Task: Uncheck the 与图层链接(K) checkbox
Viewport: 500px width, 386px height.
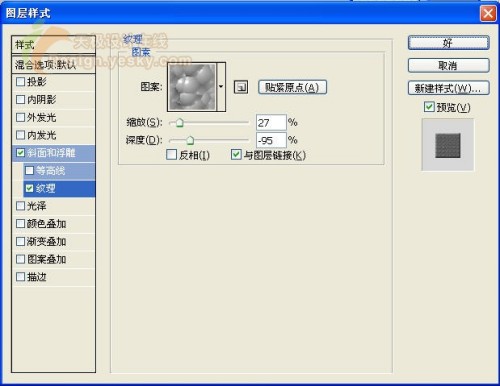Action: pyautogui.click(x=236, y=155)
